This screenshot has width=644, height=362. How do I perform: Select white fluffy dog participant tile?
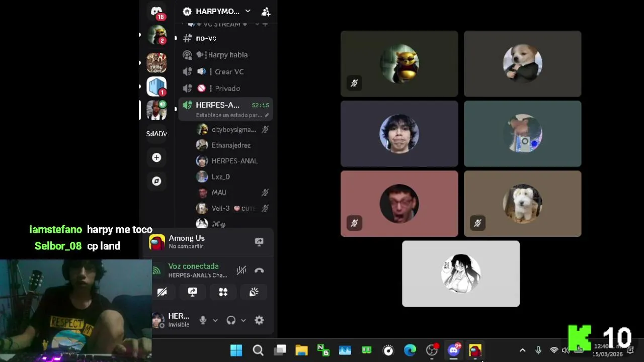[x=522, y=203]
